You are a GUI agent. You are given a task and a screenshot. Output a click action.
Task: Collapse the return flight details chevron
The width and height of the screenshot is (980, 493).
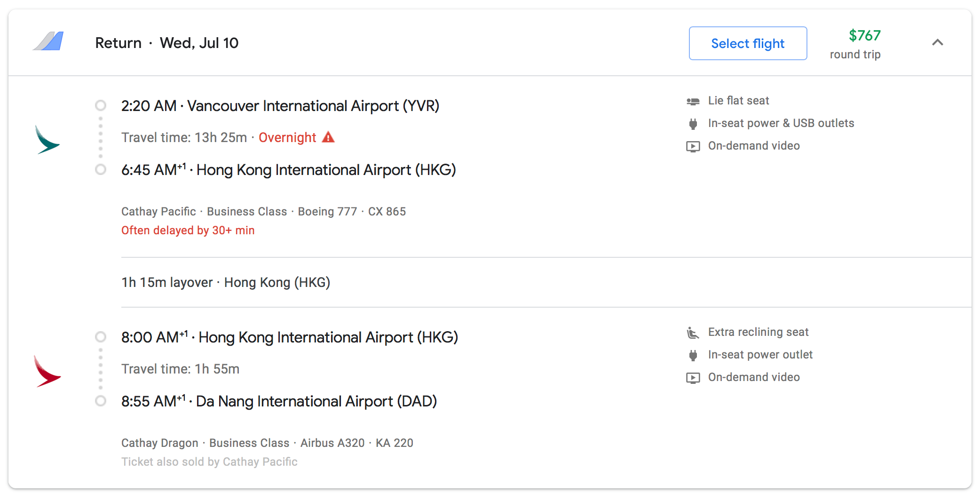pyautogui.click(x=937, y=43)
